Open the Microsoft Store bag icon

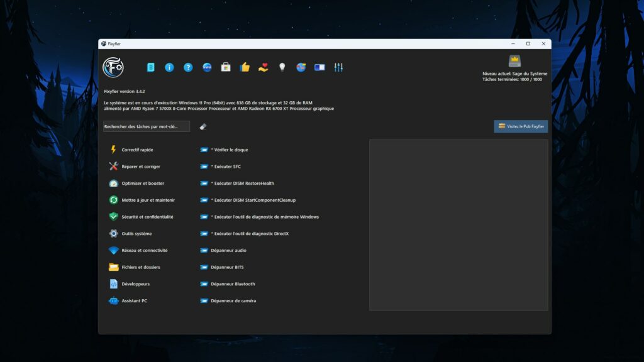[226, 67]
